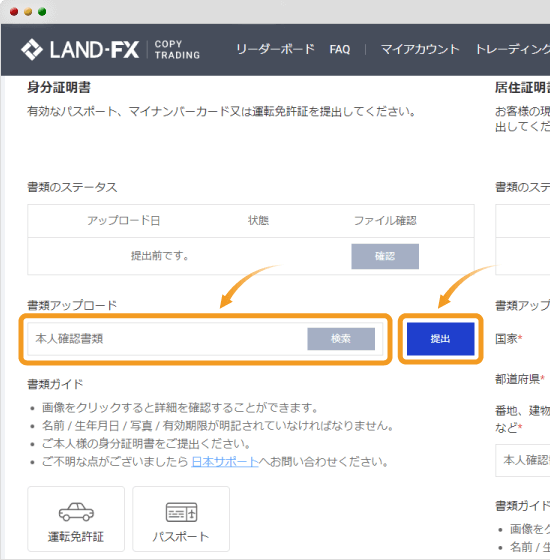Go to マイアカウント in the navigation
This screenshot has width=550, height=560.
point(420,49)
